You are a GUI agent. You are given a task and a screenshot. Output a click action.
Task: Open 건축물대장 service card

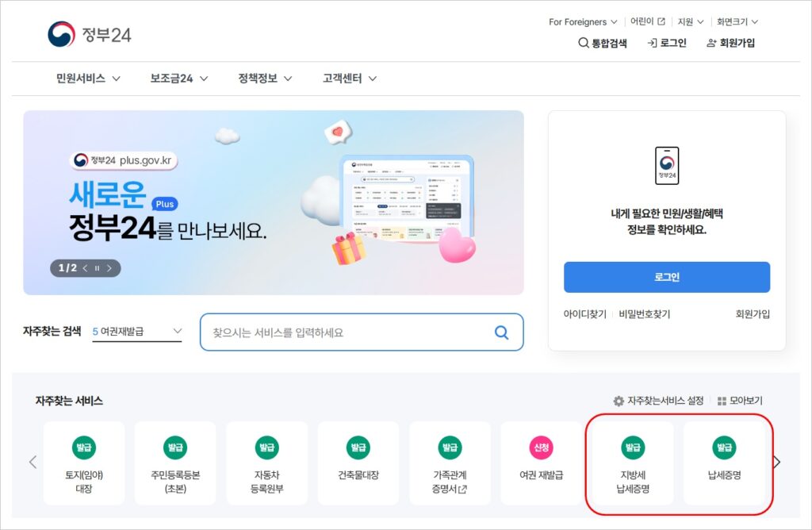(x=358, y=463)
